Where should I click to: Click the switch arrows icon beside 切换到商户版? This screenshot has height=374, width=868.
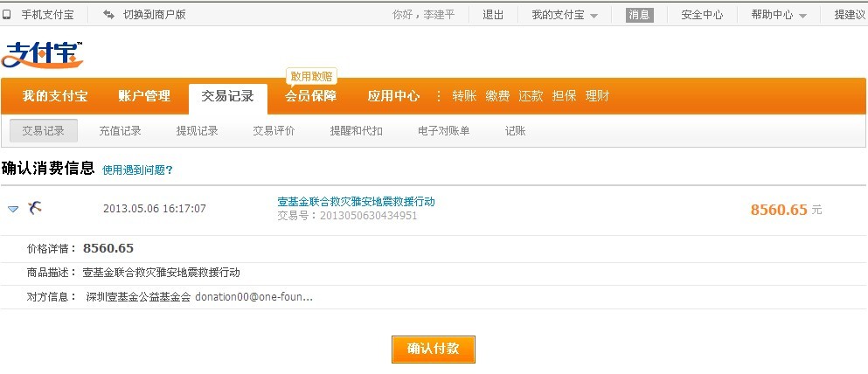pyautogui.click(x=109, y=15)
